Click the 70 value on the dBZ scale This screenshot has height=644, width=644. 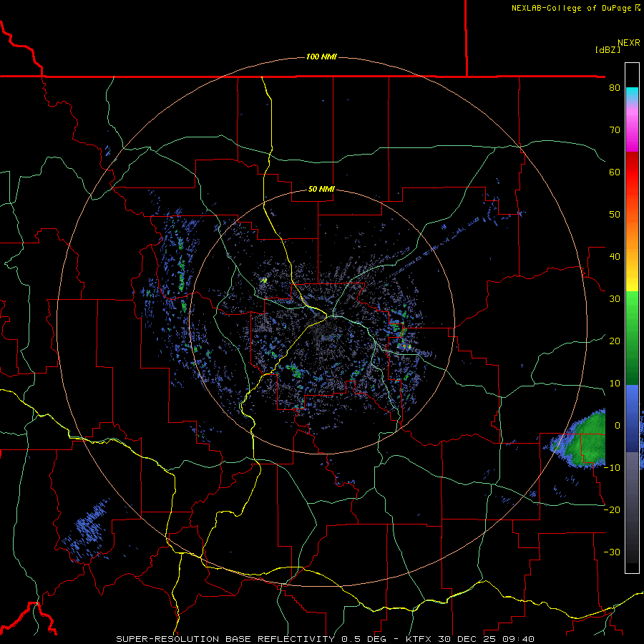[x=615, y=130]
